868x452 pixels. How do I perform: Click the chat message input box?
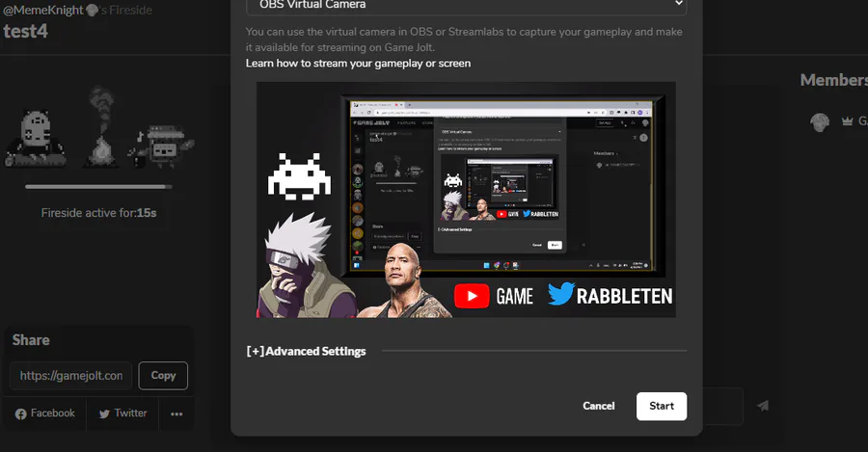(x=723, y=406)
